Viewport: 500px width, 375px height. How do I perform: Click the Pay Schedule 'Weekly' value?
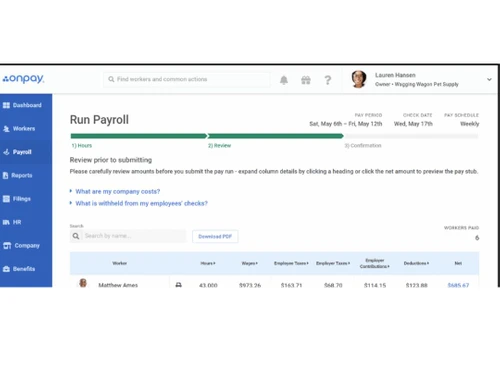point(470,124)
